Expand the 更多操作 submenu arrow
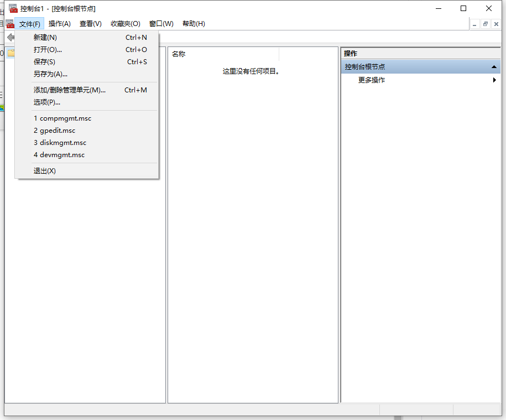This screenshot has height=420, width=506. (494, 80)
